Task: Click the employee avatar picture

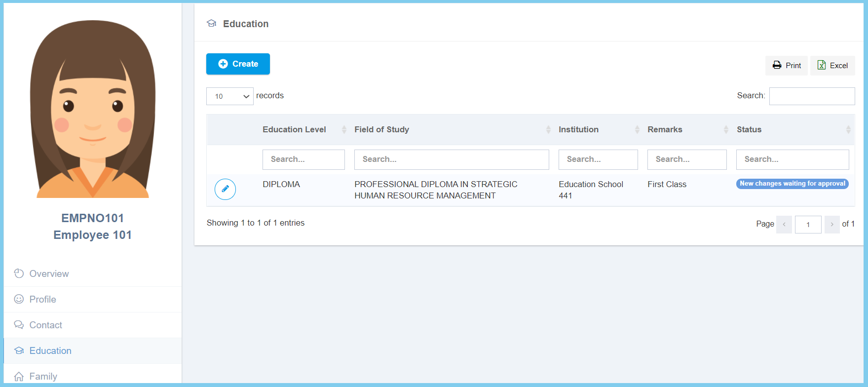Action: tap(93, 109)
